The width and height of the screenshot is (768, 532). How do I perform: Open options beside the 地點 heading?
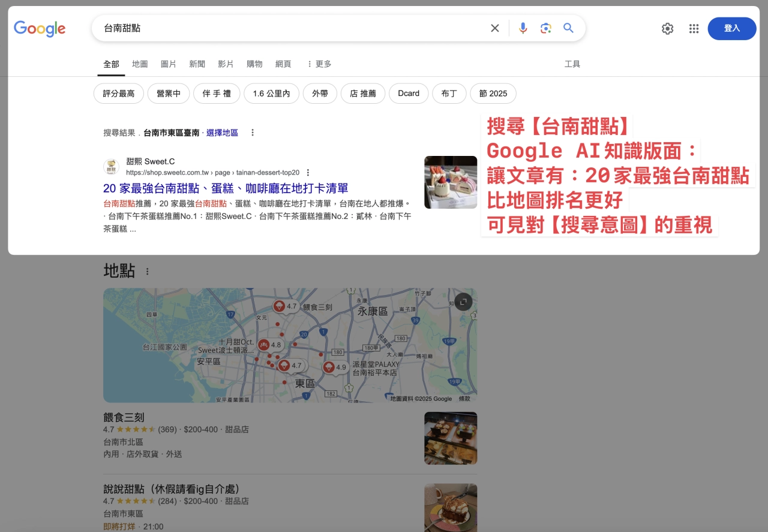tap(147, 272)
